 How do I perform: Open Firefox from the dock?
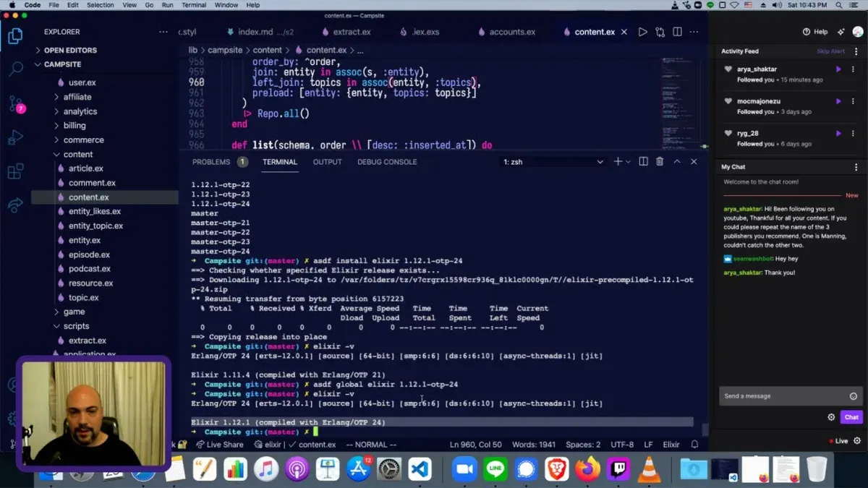point(587,470)
